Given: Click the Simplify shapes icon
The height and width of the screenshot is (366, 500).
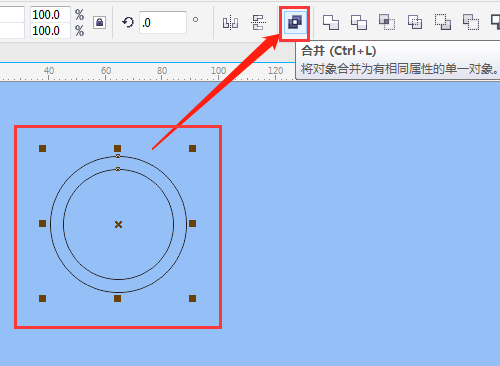Looking at the screenshot, I should point(415,23).
